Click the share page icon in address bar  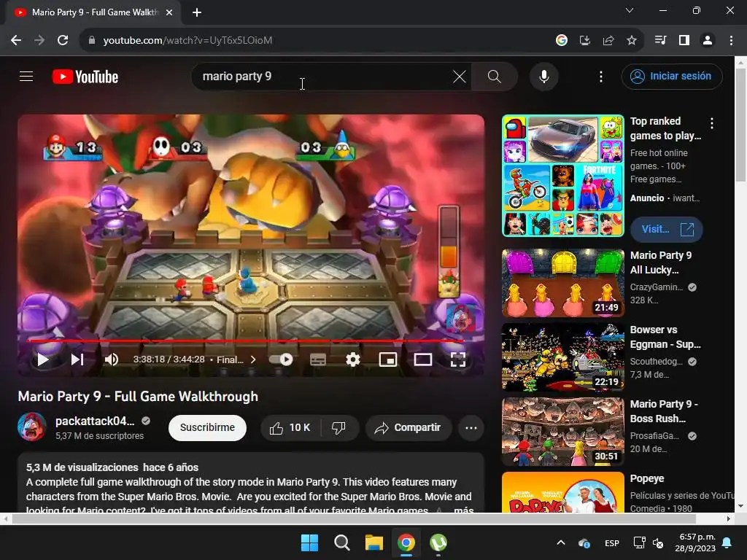(x=608, y=40)
